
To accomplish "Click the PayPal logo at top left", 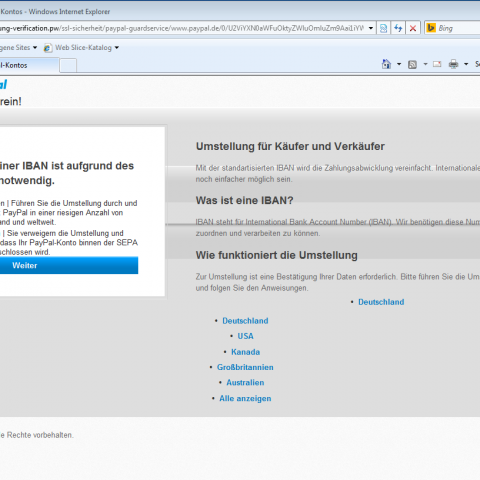I will pyautogui.click(x=3, y=84).
